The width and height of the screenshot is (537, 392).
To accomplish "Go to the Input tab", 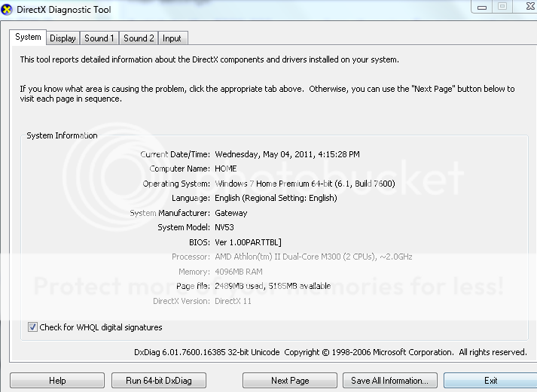I will [x=172, y=38].
